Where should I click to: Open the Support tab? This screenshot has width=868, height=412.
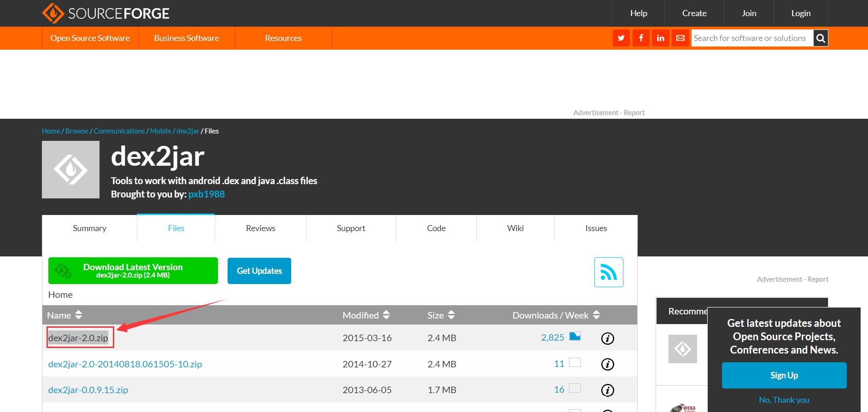[x=351, y=228]
